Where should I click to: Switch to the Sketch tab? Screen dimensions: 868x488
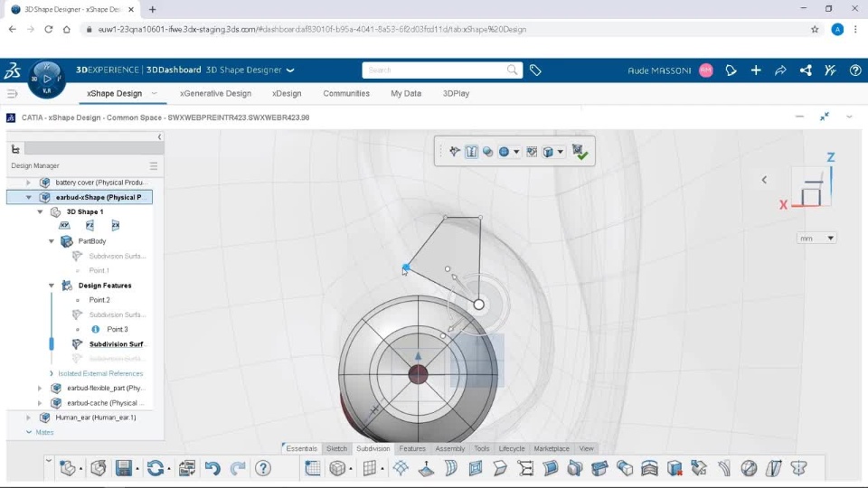(336, 448)
